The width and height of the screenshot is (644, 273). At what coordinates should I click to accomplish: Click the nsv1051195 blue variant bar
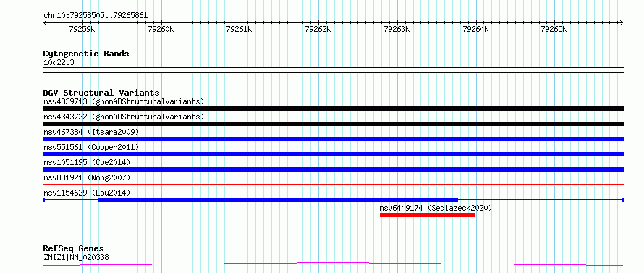point(333,169)
